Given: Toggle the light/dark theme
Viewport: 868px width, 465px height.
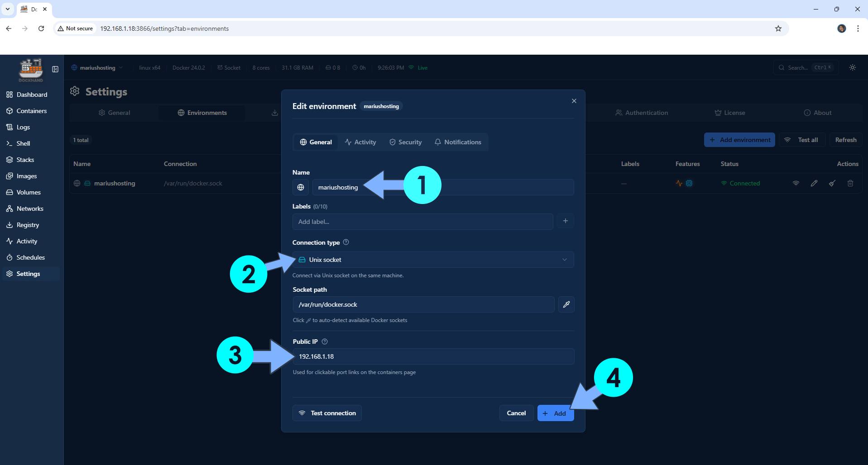Looking at the screenshot, I should (x=852, y=67).
